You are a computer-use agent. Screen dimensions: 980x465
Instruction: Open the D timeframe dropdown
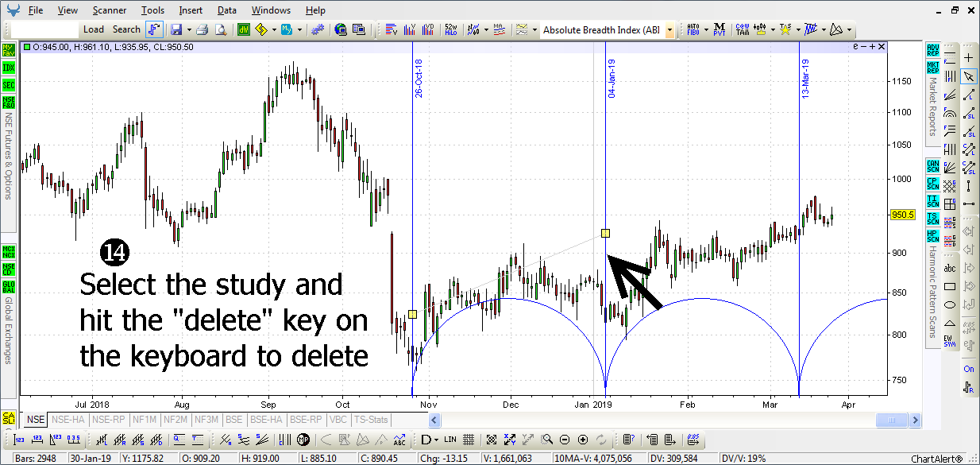[x=430, y=439]
